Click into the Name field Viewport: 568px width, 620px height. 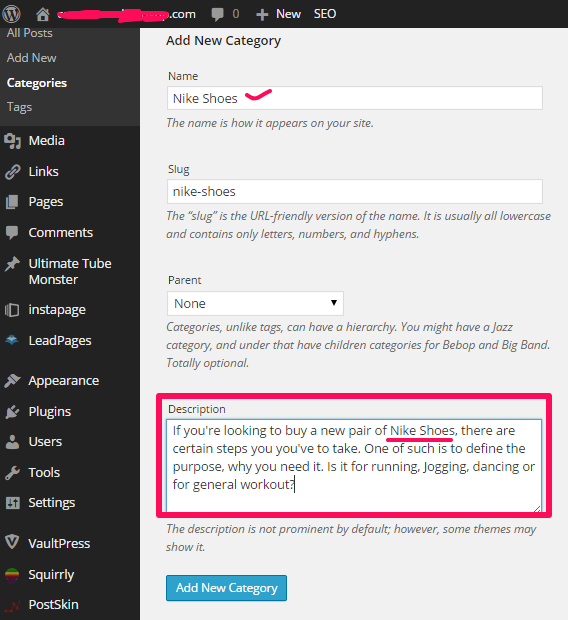[x=355, y=98]
